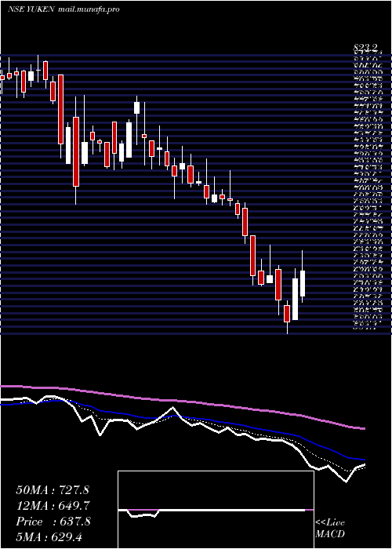Click the 'Price : 637.8' readout
Image resolution: width=392 pixels, height=549 pixels.
point(53,522)
